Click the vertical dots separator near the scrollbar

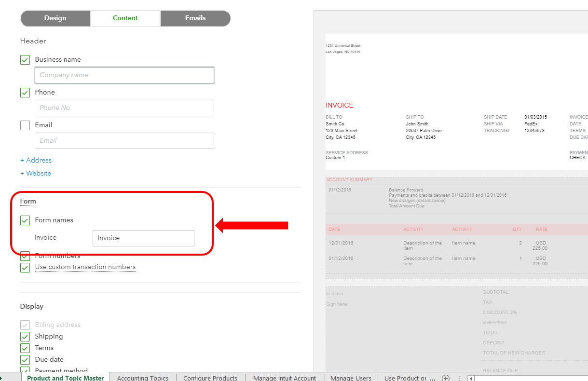pyautogui.click(x=459, y=378)
